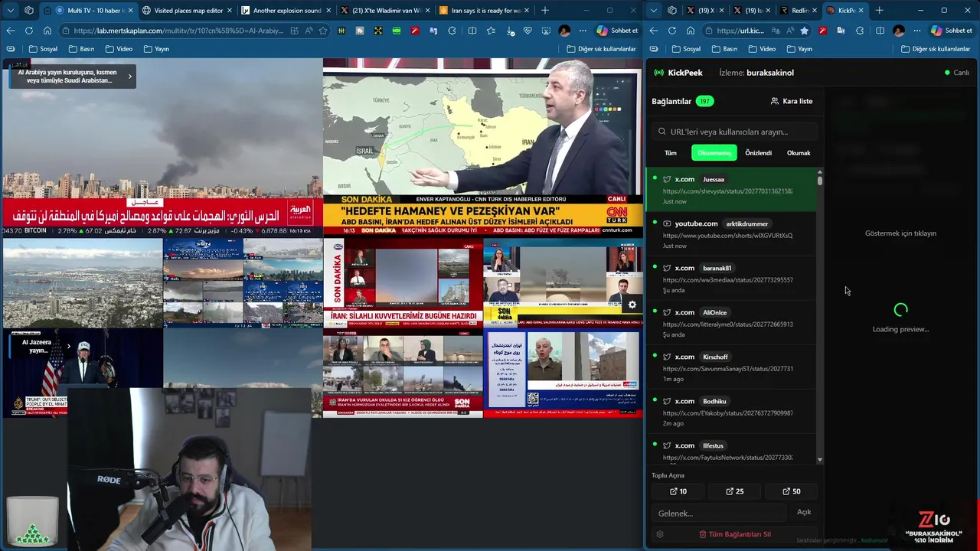The height and width of the screenshot is (551, 980).
Task: Select the CNN Türk studio video
Action: 482,147
